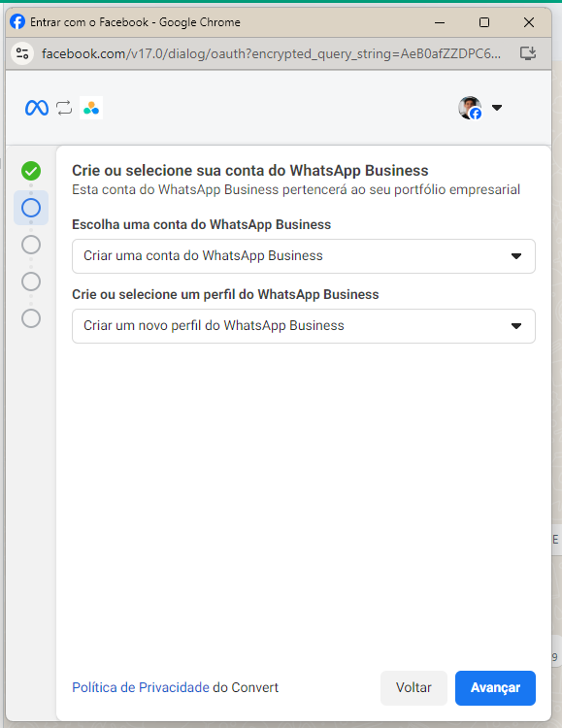Open the account switcher dropdown arrow
562x728 pixels.
click(x=497, y=108)
